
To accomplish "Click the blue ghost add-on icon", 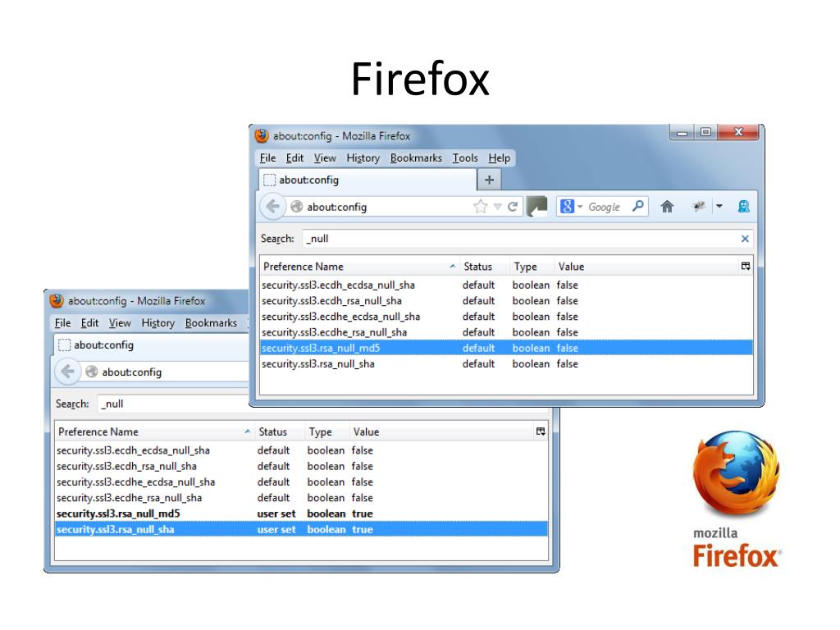I will pos(743,207).
